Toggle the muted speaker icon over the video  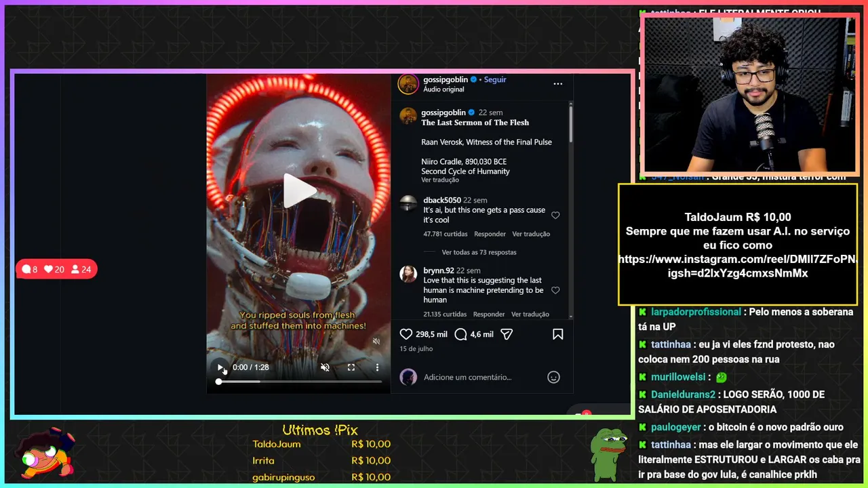(x=376, y=341)
